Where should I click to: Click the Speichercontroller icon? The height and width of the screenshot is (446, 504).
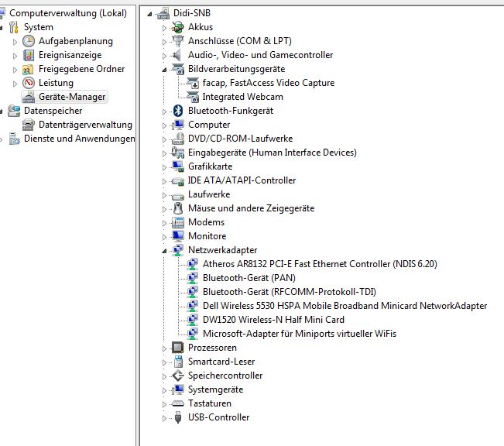click(x=177, y=376)
